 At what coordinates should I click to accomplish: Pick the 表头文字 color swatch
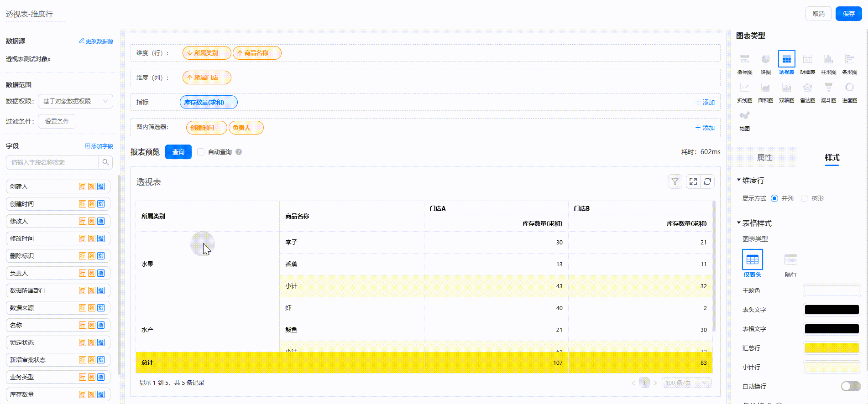[x=831, y=310]
